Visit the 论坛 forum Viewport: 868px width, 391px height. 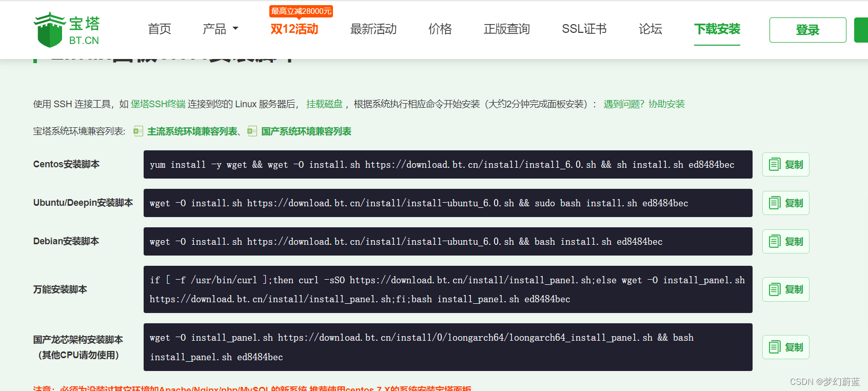point(650,29)
